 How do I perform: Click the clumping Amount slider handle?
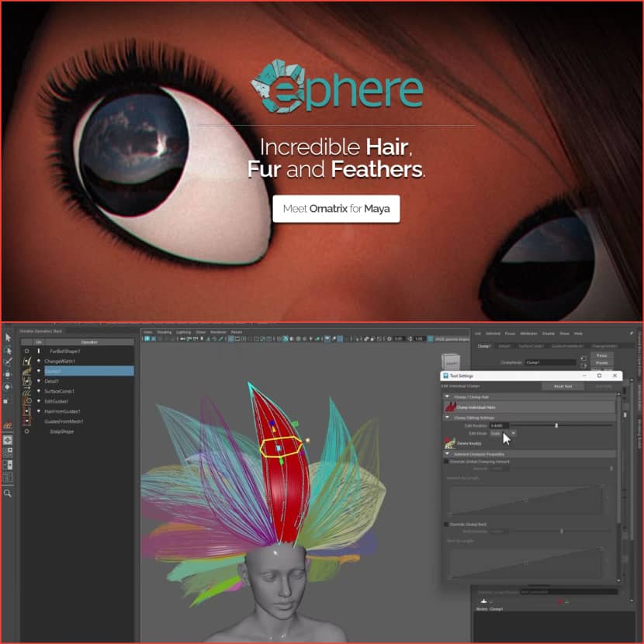(611, 469)
